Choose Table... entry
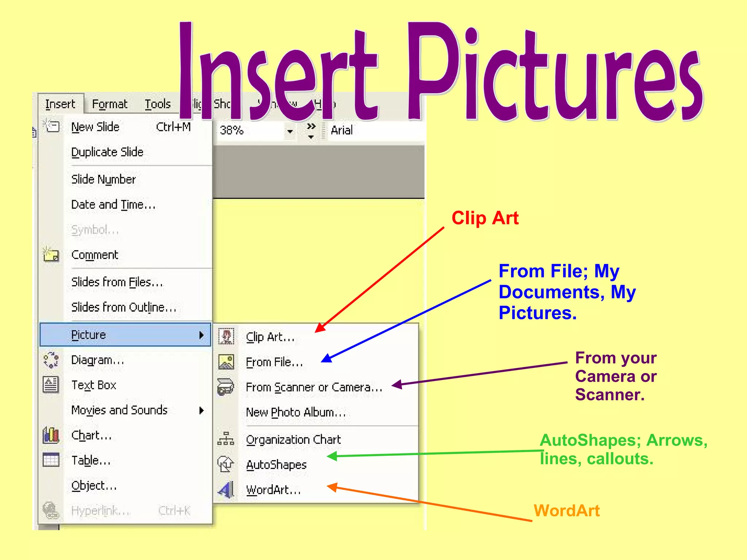Image resolution: width=747 pixels, height=560 pixels. click(125, 460)
